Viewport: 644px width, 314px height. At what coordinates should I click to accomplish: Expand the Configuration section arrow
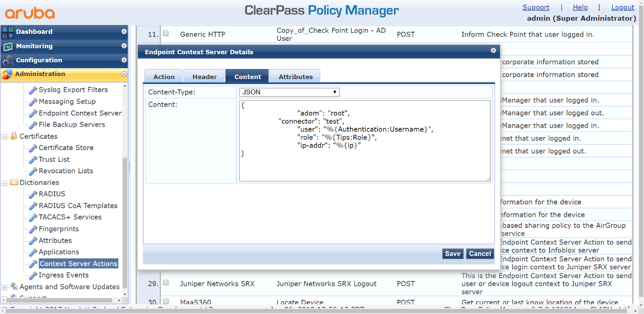pyautogui.click(x=124, y=60)
